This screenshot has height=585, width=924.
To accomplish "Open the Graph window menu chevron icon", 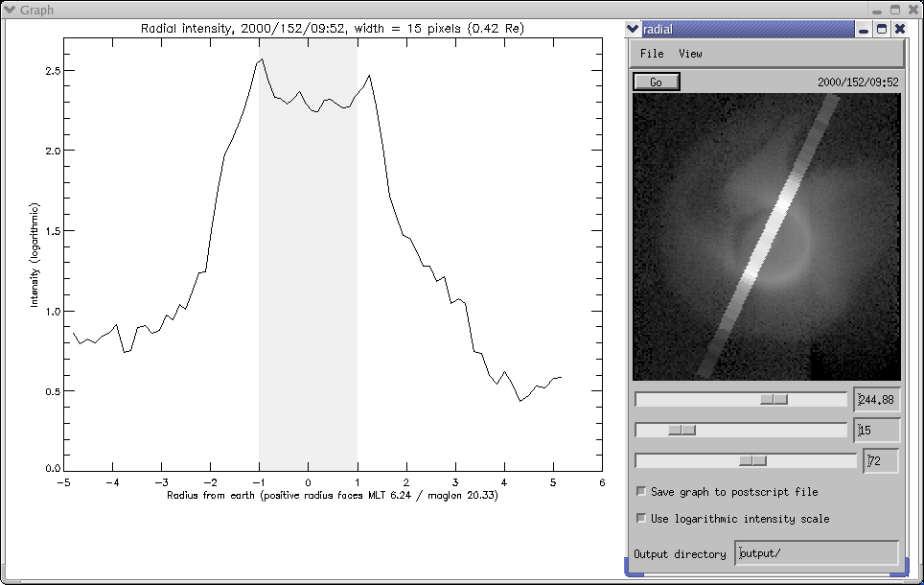I will [9, 10].
